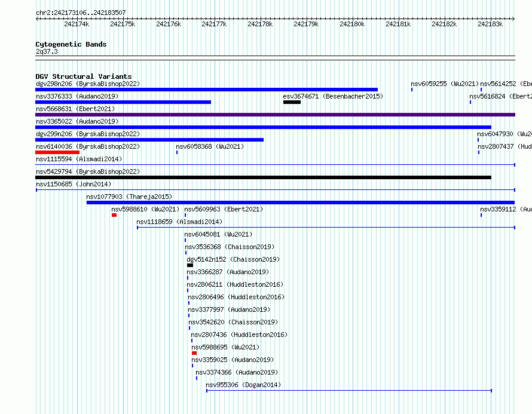
Task: Select nsv3365022 (Audano2019) label
Action: point(77,121)
